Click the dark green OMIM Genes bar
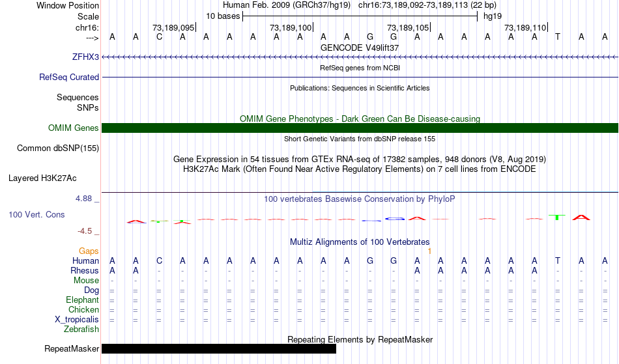619x364 pixels. coord(360,128)
